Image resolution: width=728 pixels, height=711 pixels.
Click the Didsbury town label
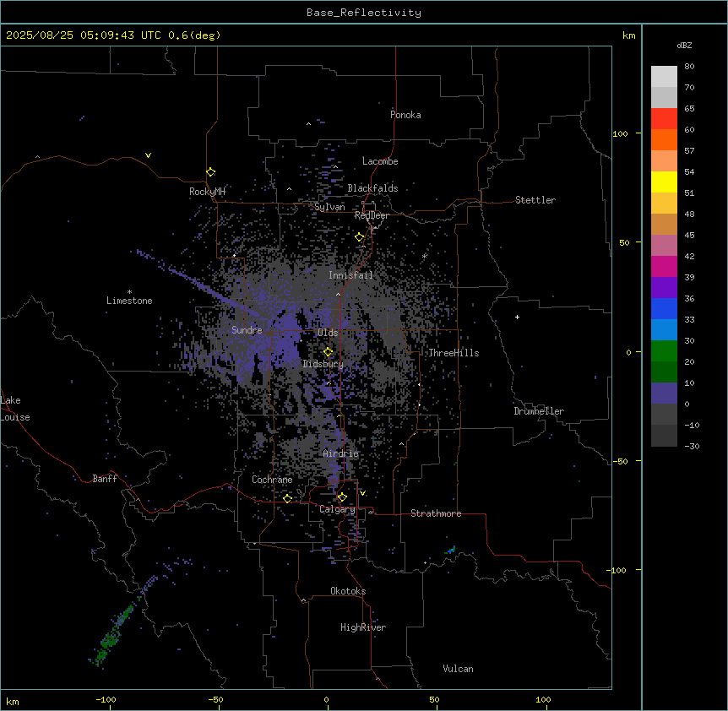[x=323, y=364]
